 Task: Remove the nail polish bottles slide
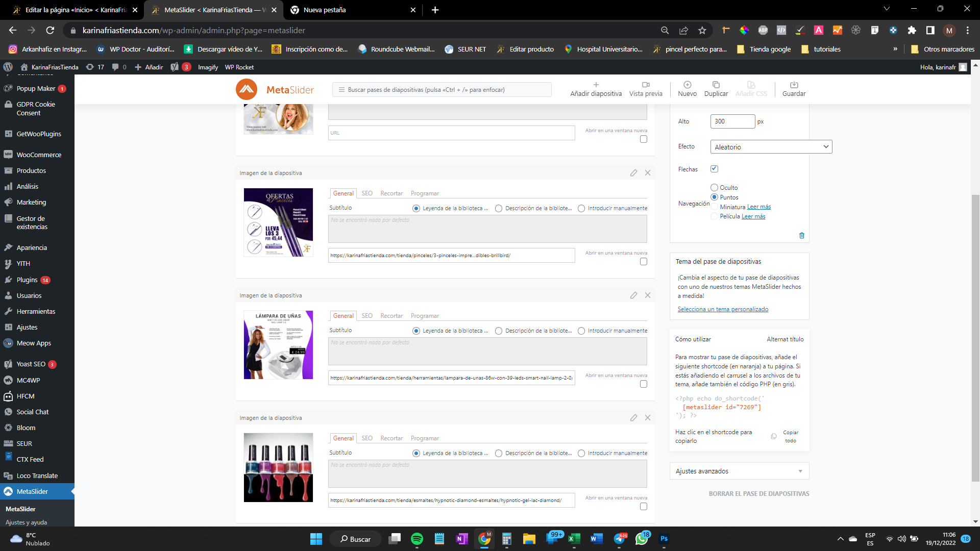(648, 418)
